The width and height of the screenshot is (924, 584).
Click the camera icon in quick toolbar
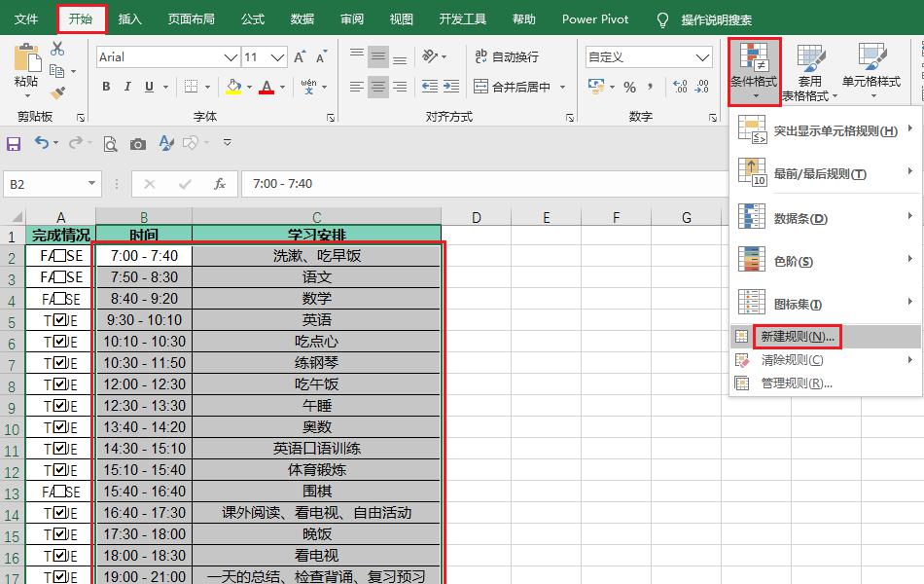point(138,144)
